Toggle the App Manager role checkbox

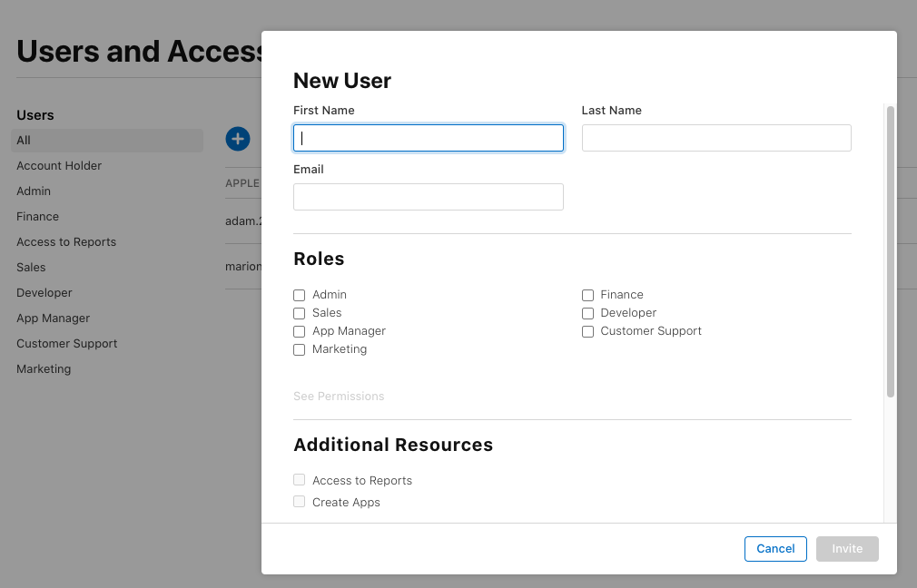(x=300, y=331)
